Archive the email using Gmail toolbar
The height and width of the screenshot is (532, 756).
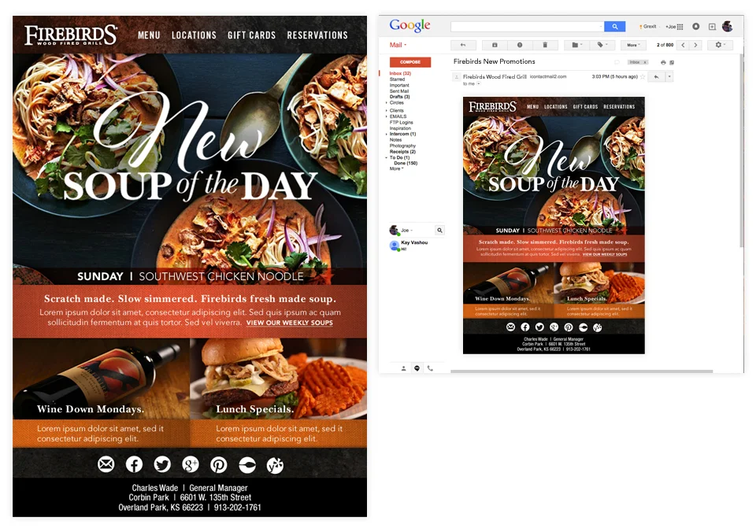[495, 45]
